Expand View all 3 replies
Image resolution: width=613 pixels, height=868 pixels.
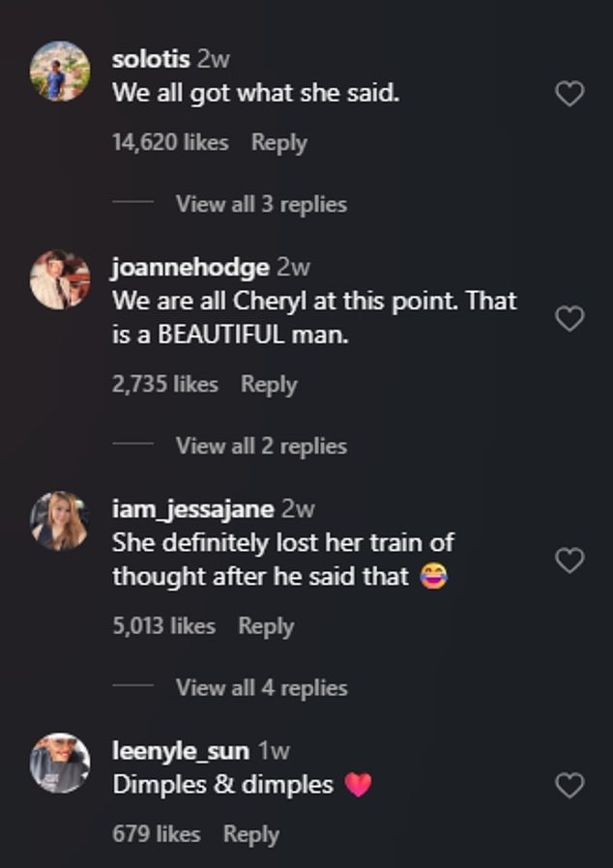click(x=260, y=204)
